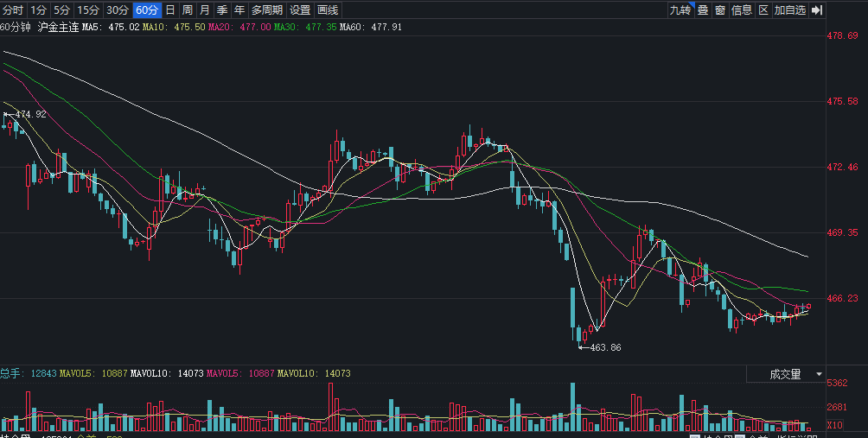Choose the 30分 period tab

118,10
